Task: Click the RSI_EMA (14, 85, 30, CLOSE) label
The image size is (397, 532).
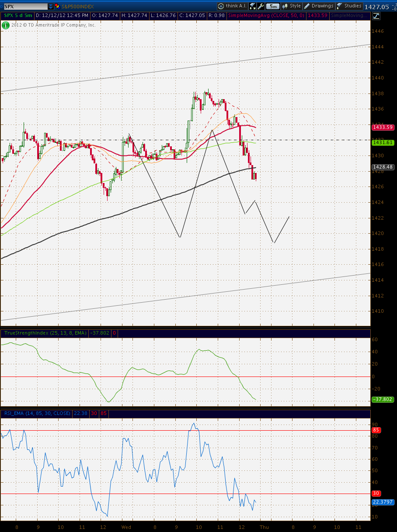Action: [37, 413]
